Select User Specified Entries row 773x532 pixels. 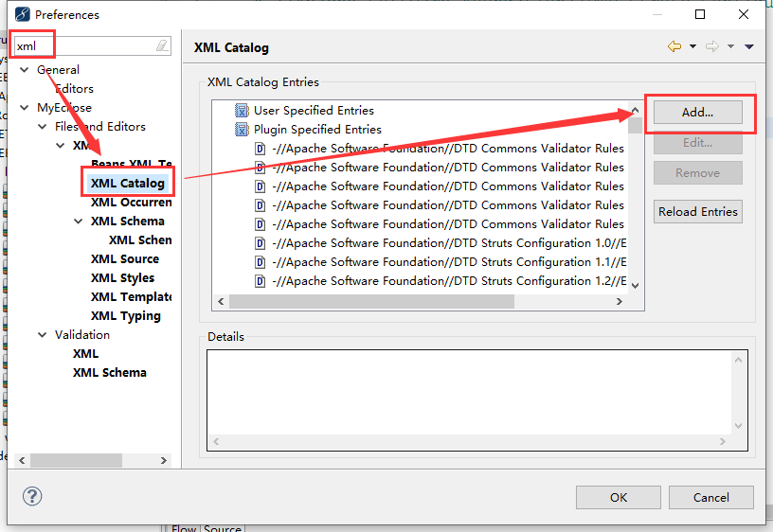point(315,111)
